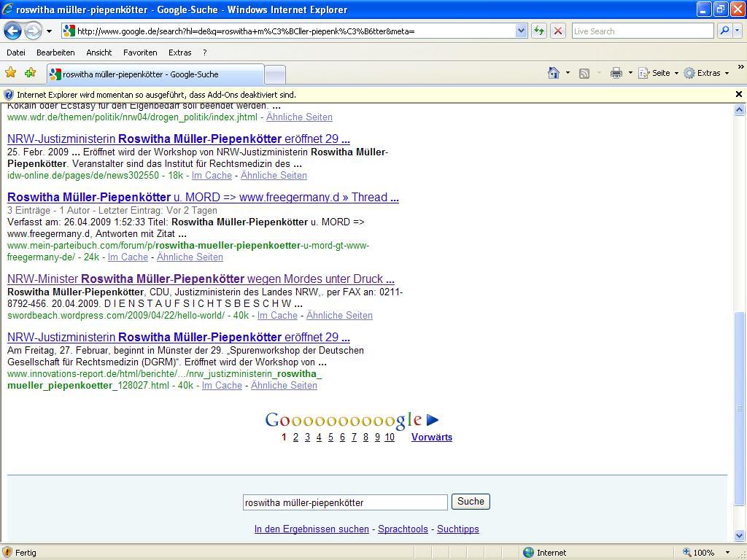The width and height of the screenshot is (747, 560).
Task: Open the freegermany Thread result title
Action: coord(203,197)
